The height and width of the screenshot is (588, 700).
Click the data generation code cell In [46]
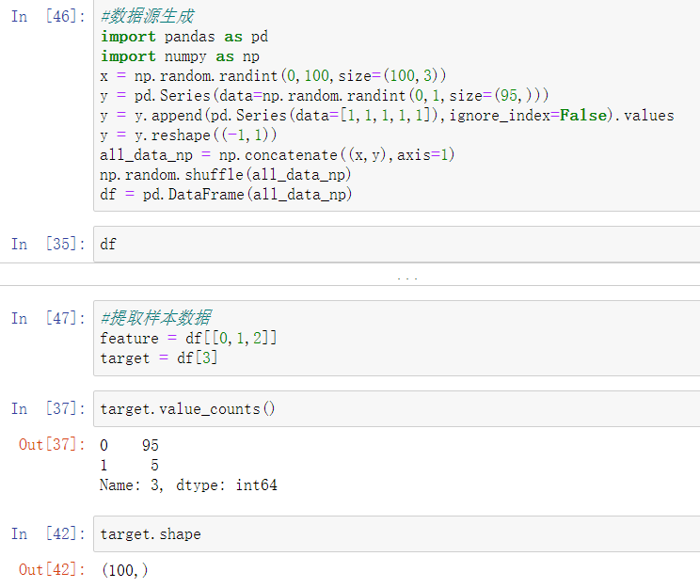pos(396,105)
